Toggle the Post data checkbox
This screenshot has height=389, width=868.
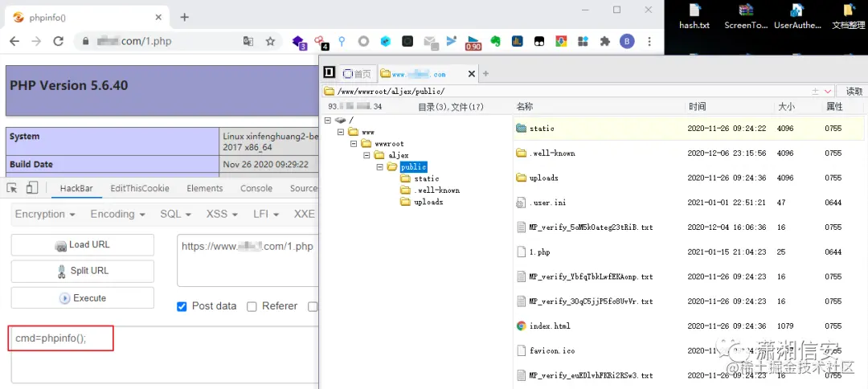pyautogui.click(x=182, y=306)
